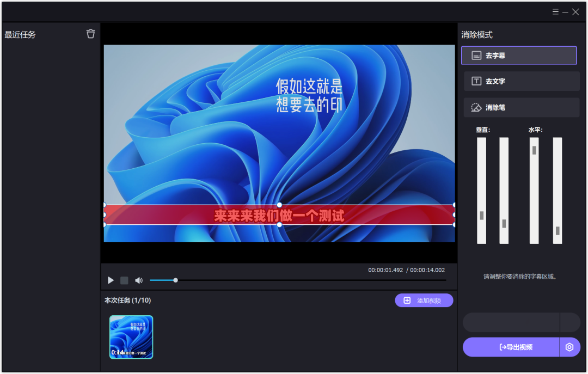The height and width of the screenshot is (374, 588).
Task: Click the second 垂直 vertical slider
Action: (x=504, y=191)
